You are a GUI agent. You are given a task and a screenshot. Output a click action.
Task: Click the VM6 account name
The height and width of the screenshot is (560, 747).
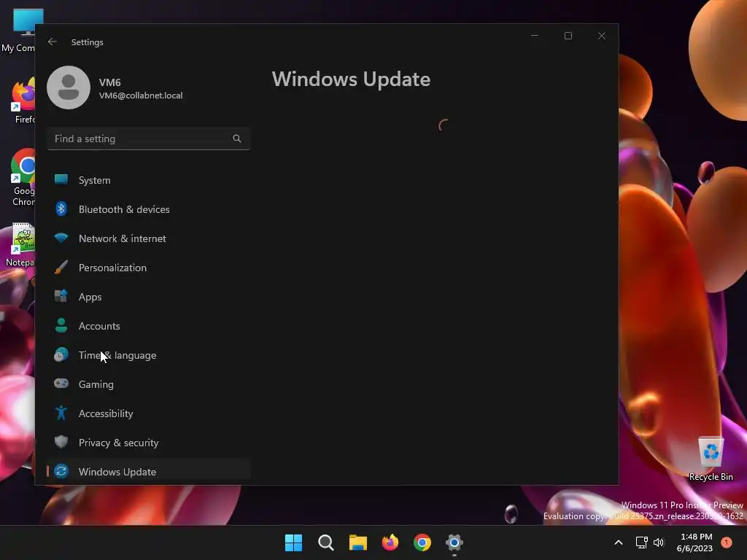[110, 82]
